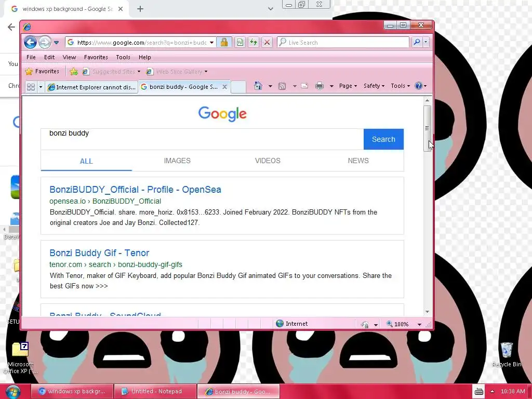Image resolution: width=532 pixels, height=399 pixels.
Task: Click the green Refresh icon
Action: coord(254,43)
